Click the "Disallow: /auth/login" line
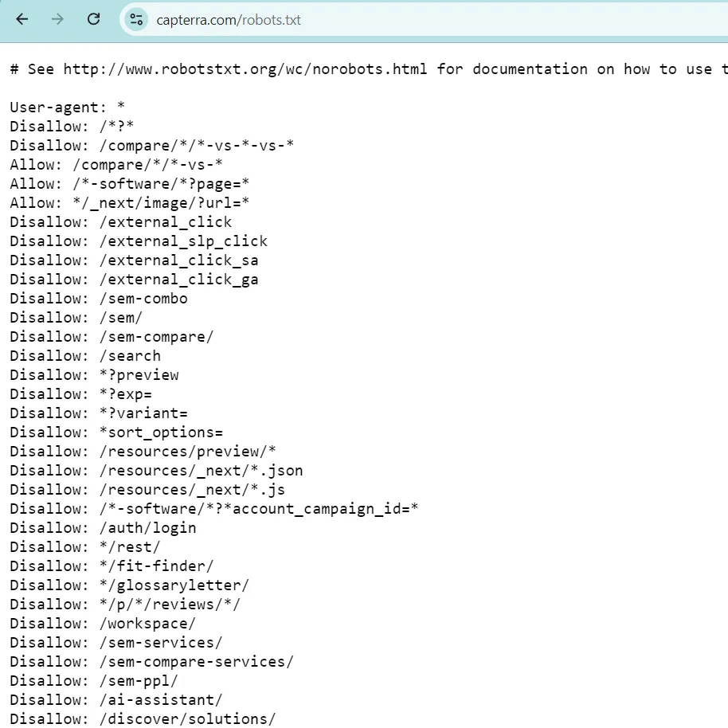728x728 pixels. pos(103,527)
